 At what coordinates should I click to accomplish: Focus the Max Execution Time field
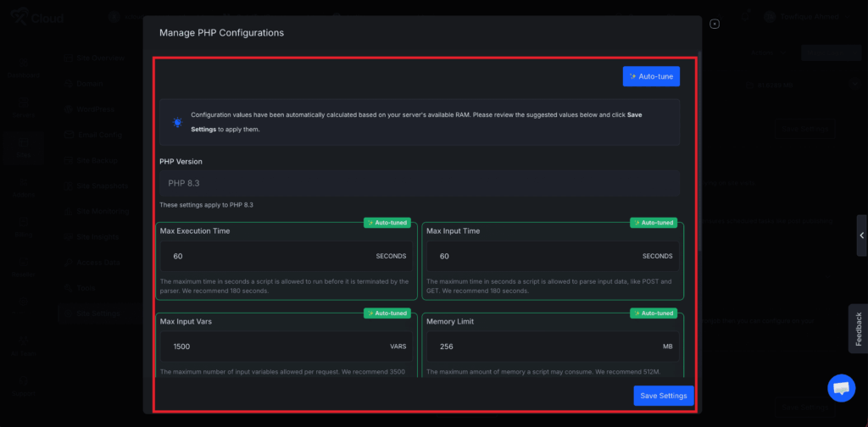(271, 256)
